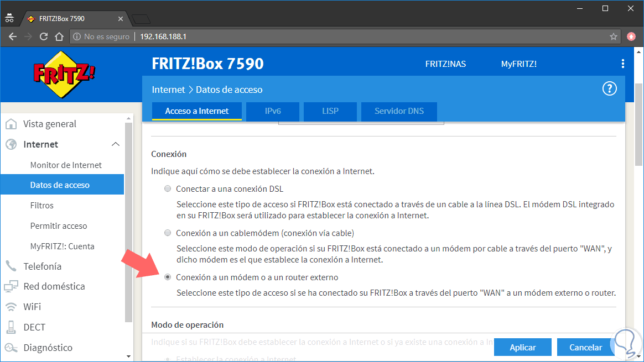Screen dimensions: 644x362
Task: Click the 'Datos de acceso' breadcrumb text
Action: coord(229,90)
